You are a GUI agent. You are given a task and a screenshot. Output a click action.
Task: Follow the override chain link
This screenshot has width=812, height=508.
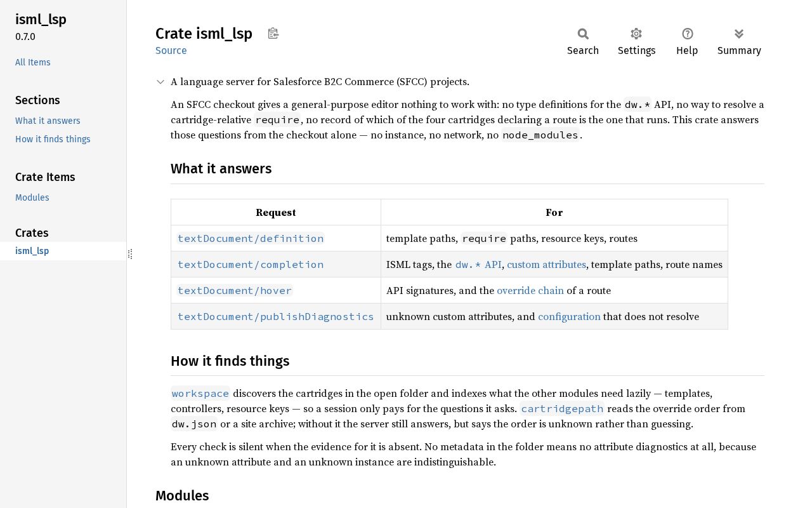click(x=530, y=290)
